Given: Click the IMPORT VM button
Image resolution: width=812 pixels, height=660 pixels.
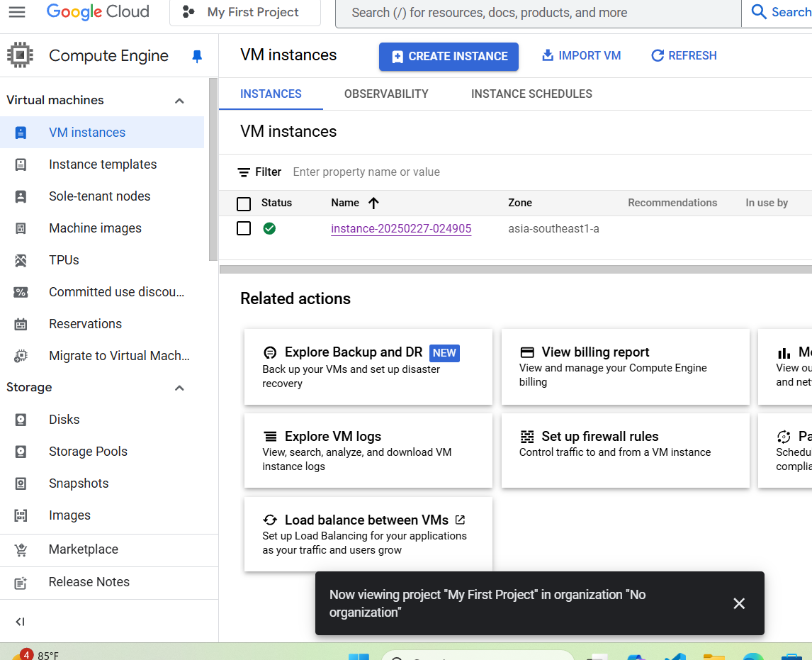Looking at the screenshot, I should [x=581, y=56].
